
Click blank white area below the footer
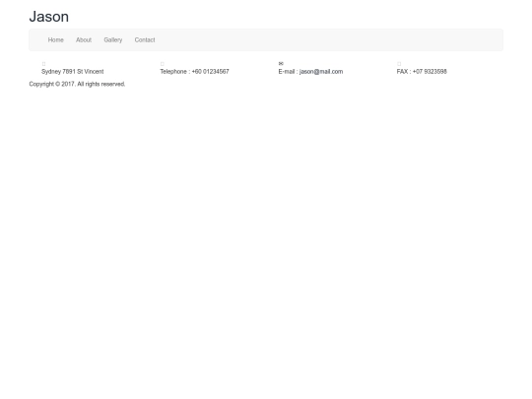point(266,237)
